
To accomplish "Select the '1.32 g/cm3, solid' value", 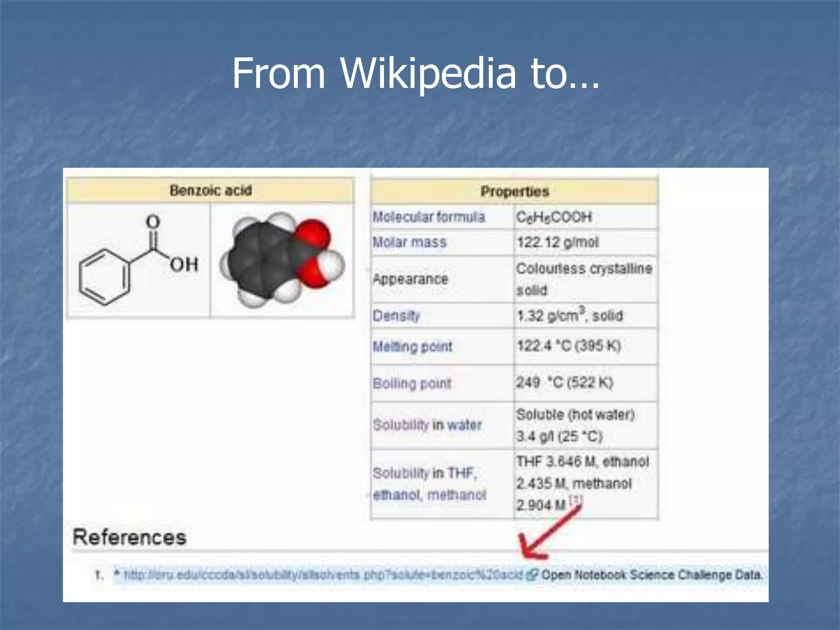I will point(569,315).
